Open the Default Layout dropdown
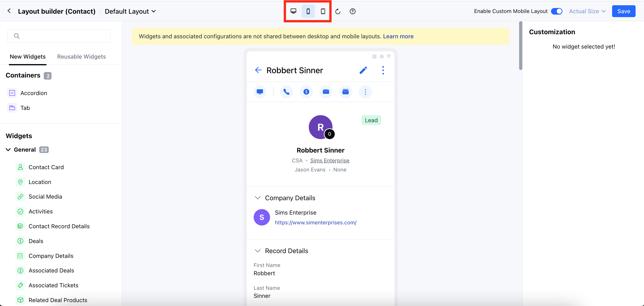 [x=130, y=11]
